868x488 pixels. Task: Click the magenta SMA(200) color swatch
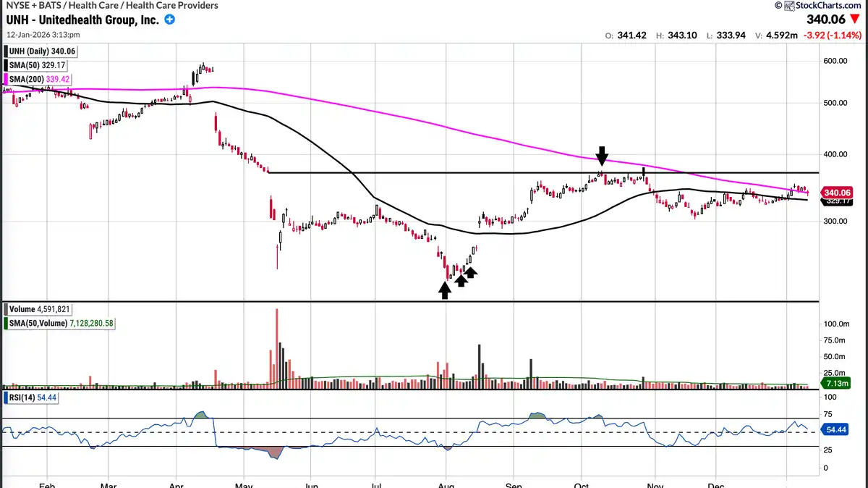pos(7,79)
